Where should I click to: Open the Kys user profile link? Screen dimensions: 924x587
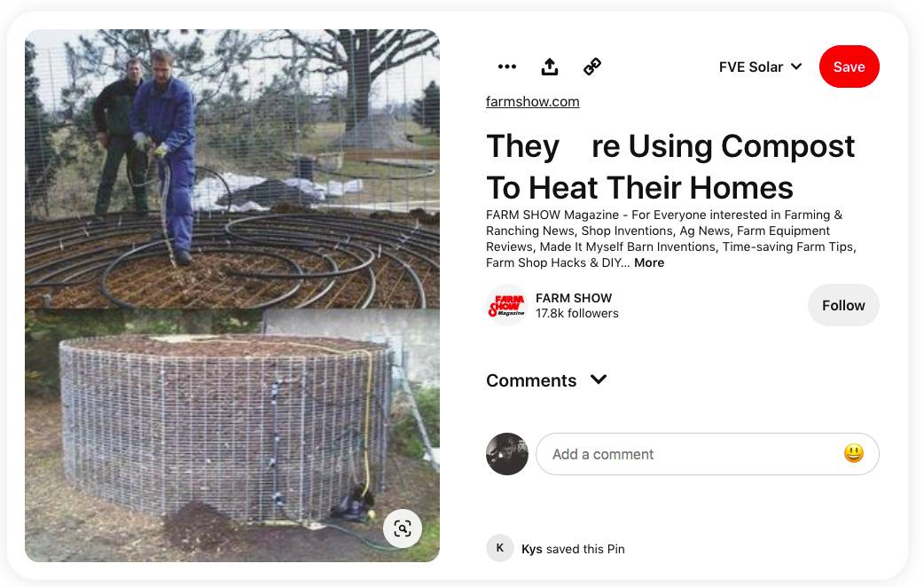click(531, 549)
